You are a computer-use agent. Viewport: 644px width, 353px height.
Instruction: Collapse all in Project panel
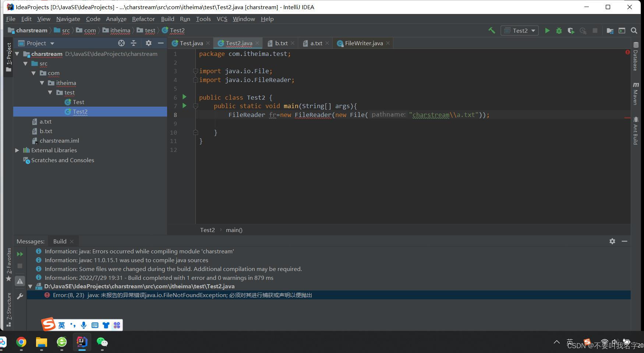[134, 43]
